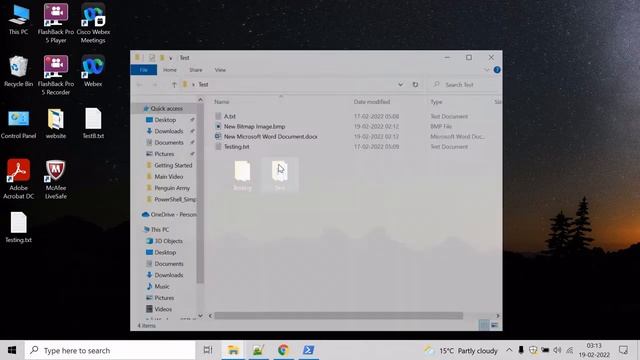This screenshot has width=640, height=360.
Task: Open Cisco Webex Meetings shortcut
Action: pyautogui.click(x=93, y=23)
